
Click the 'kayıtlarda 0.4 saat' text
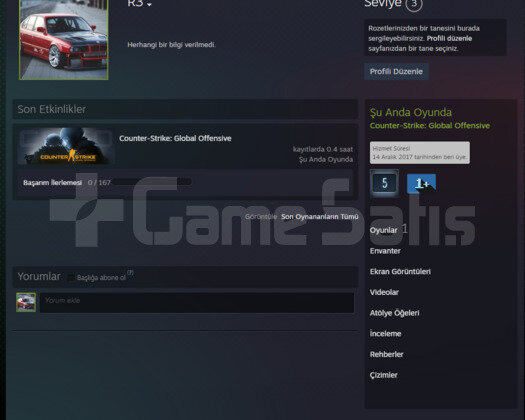[x=323, y=149]
